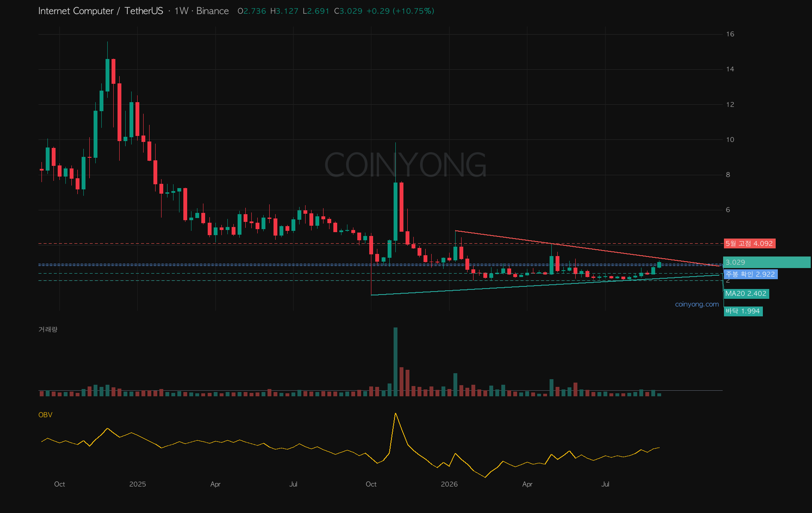Click the Internet Computer / TetherUS title

(101, 11)
